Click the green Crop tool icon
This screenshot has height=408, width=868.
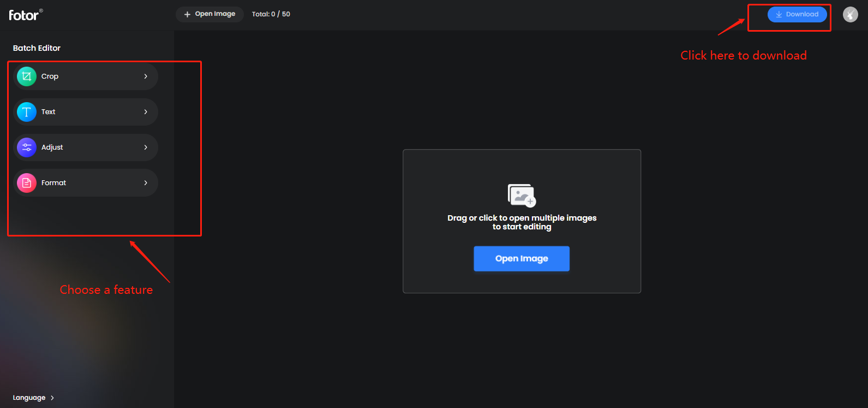pyautogui.click(x=27, y=76)
